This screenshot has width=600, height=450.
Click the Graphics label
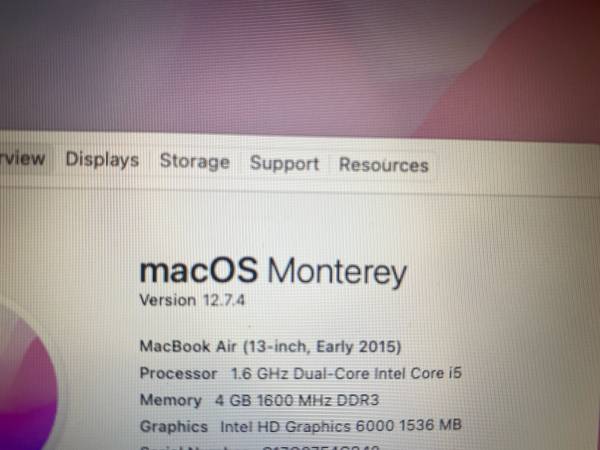tap(174, 426)
